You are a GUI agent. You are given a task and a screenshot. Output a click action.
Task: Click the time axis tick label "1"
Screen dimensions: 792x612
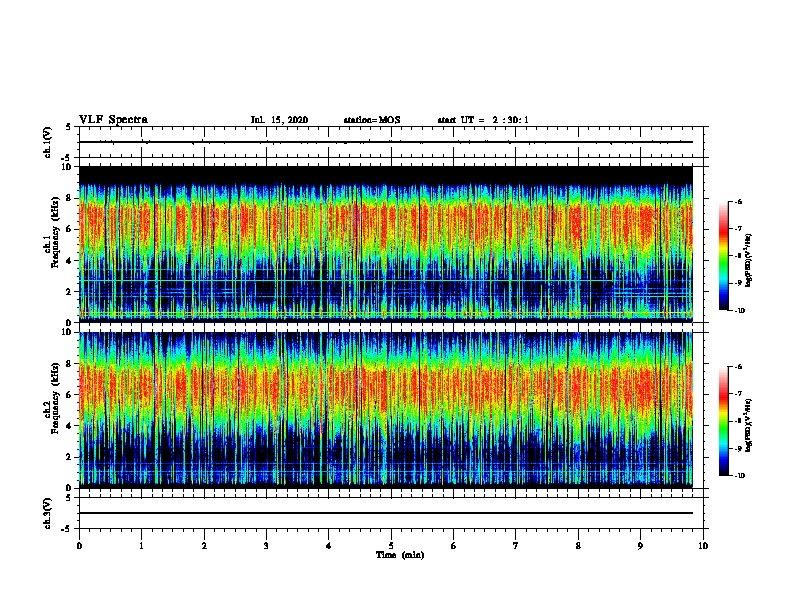tap(141, 546)
